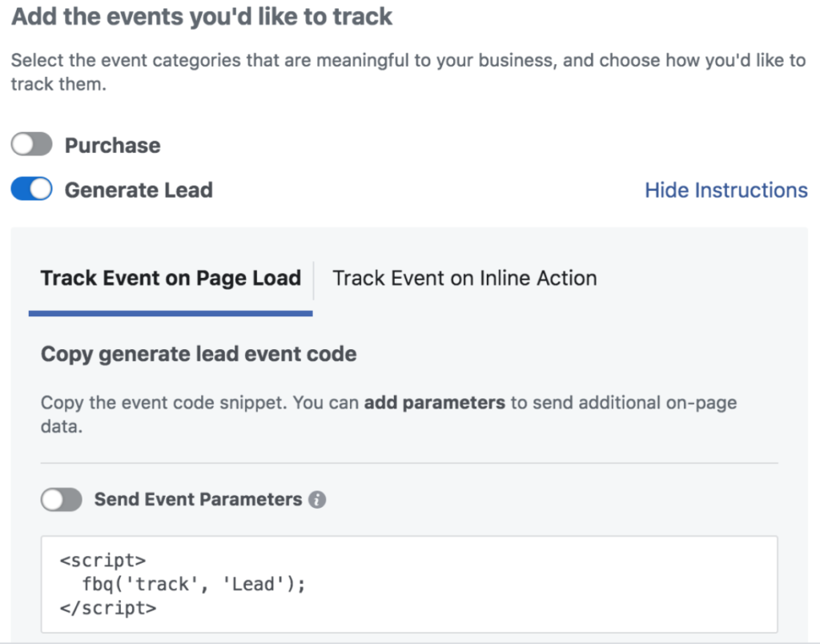Switch to the Track Event on Inline Action tab

(x=464, y=278)
